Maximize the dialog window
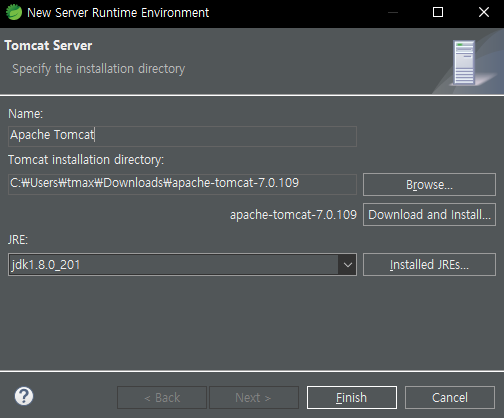504x418 pixels. click(x=438, y=13)
